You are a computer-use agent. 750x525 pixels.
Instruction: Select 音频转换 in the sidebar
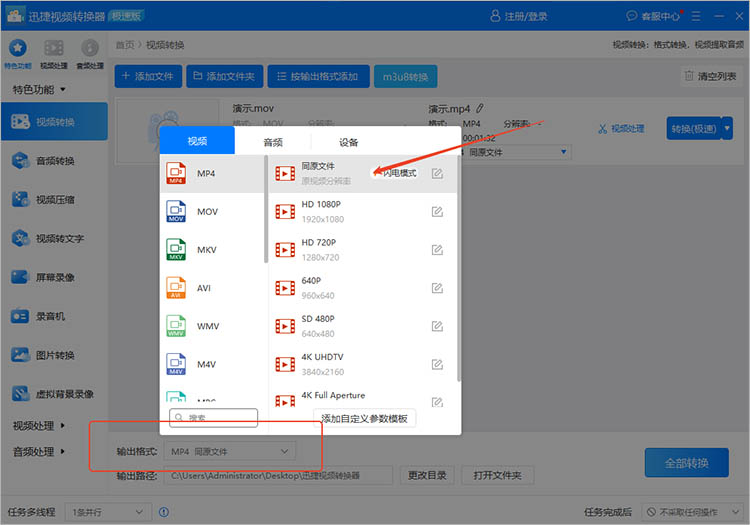pos(55,161)
